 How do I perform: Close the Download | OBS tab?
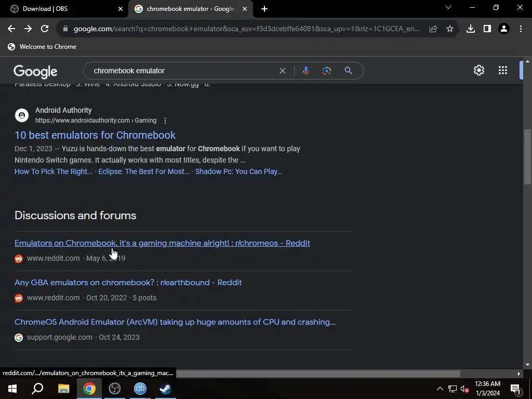click(121, 9)
